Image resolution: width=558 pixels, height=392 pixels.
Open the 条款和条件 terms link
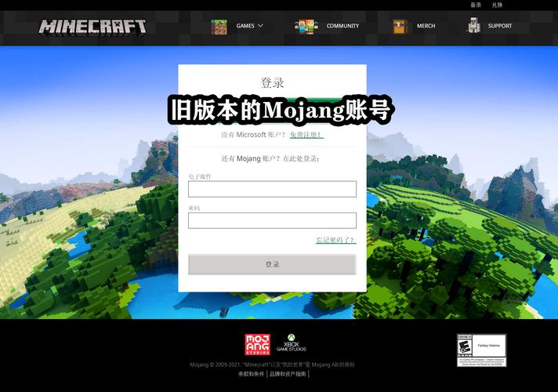[252, 374]
